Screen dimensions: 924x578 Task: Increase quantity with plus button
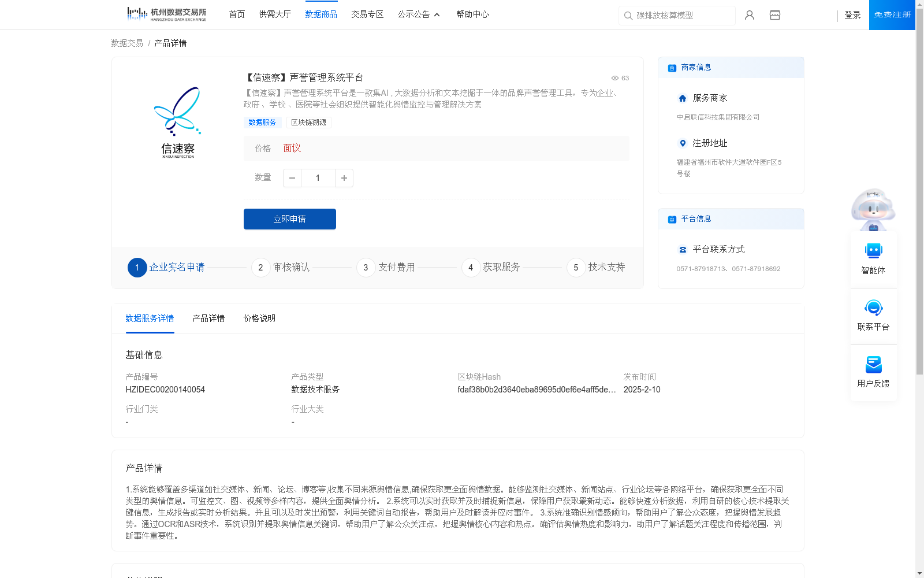[x=344, y=178]
